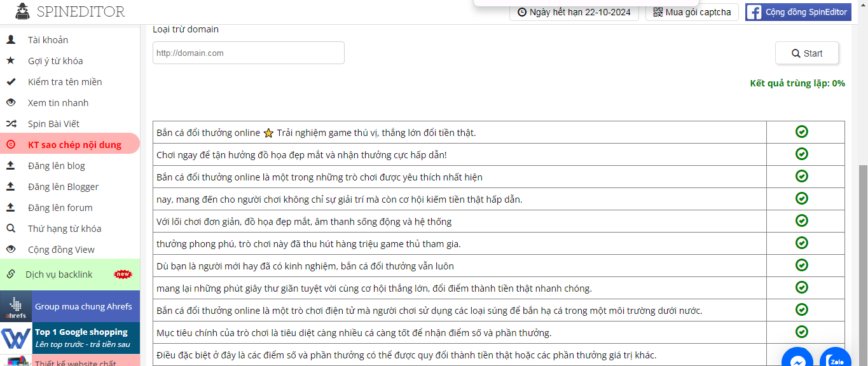
Task: Click the upload icon beside Đăng lên Blogger
Action: [11, 187]
